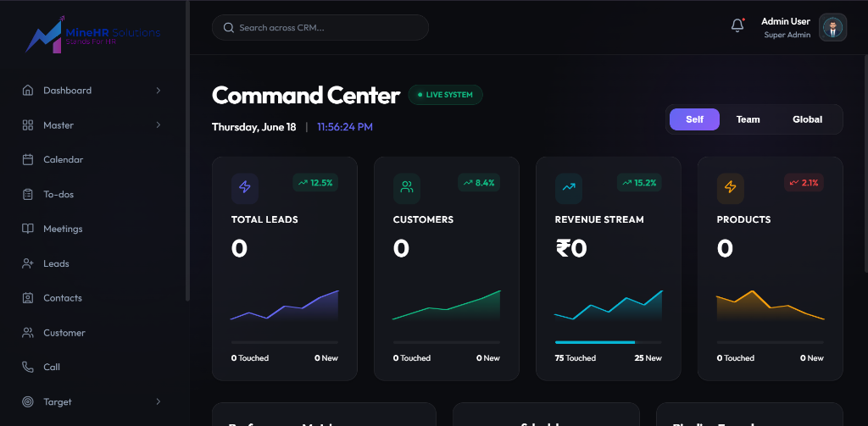
Task: Click the To-dos clipboard icon
Action: pos(28,194)
